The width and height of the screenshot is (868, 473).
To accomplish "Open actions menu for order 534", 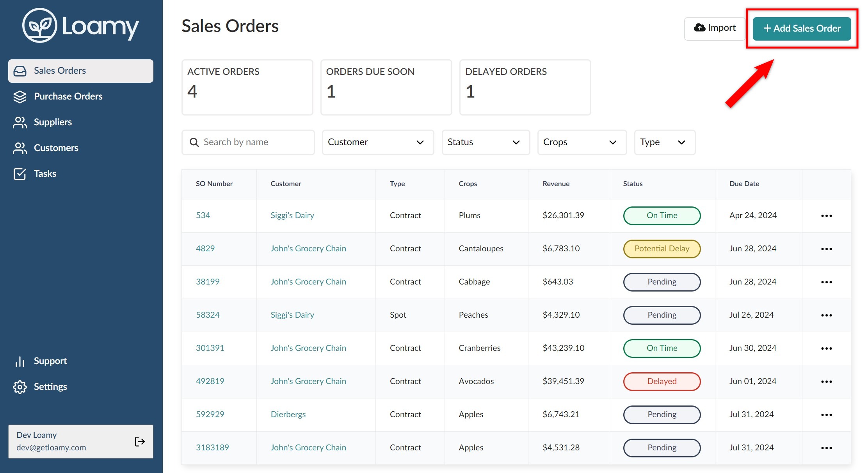I will pyautogui.click(x=826, y=216).
